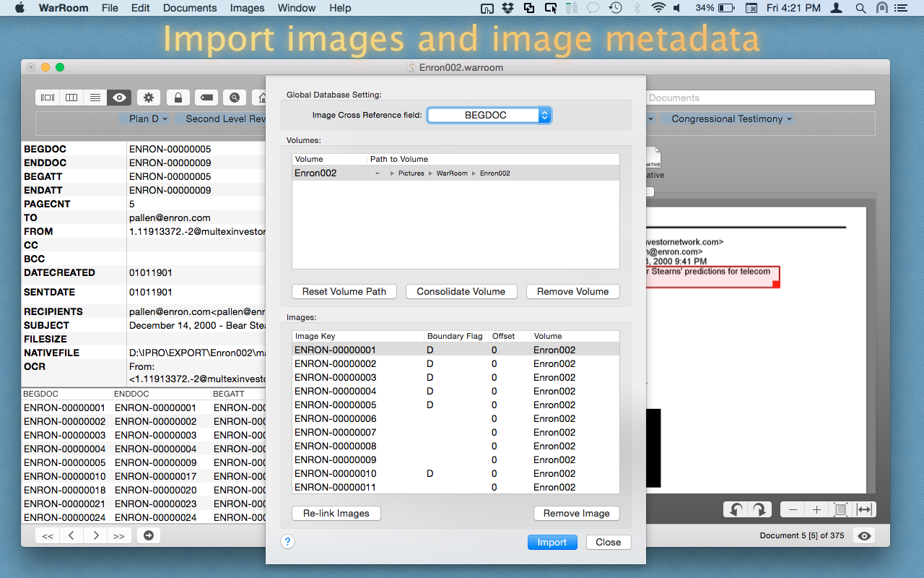Jump to first document with << button

pos(48,535)
